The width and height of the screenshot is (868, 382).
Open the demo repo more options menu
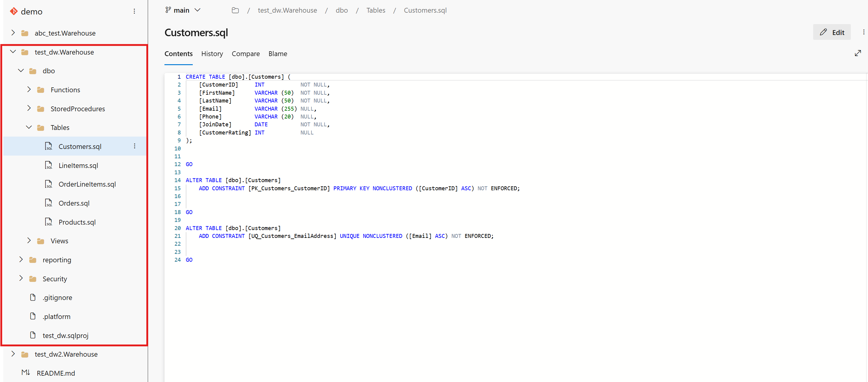(x=134, y=11)
